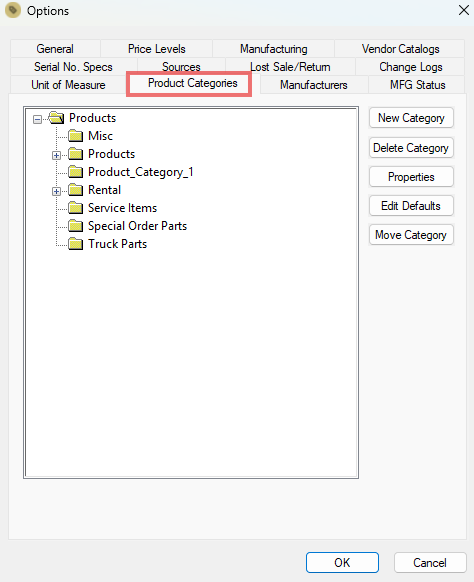Screen dimensions: 474x582
Task: Select the Truck Parts category label
Action: coord(118,244)
